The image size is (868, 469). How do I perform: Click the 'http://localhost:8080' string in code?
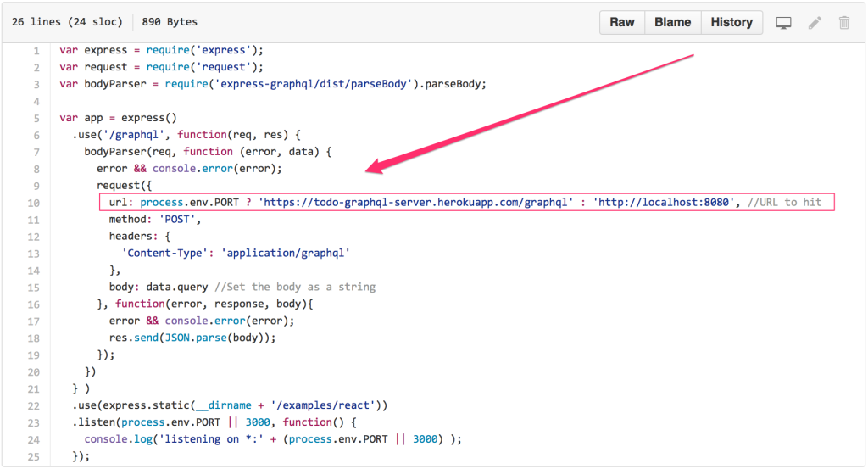point(662,203)
